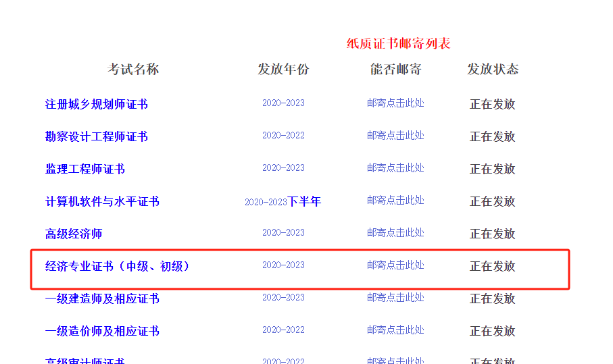The height and width of the screenshot is (364, 613).
Task: Open mailing link for 一级造价师及相应证书
Action: [x=395, y=330]
